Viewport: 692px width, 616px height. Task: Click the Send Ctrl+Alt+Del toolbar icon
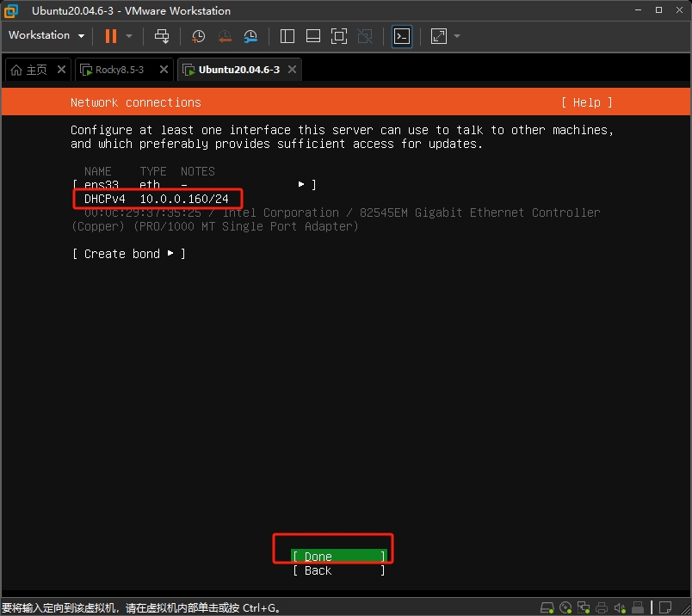tap(162, 36)
